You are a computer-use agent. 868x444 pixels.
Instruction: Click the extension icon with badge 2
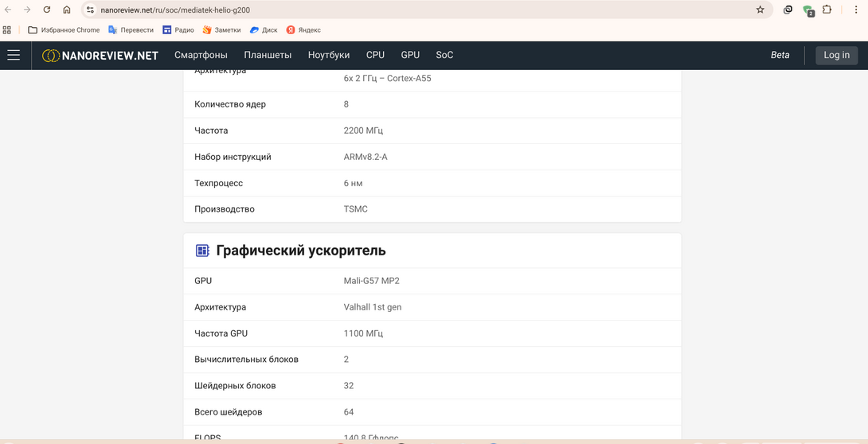[x=808, y=10]
